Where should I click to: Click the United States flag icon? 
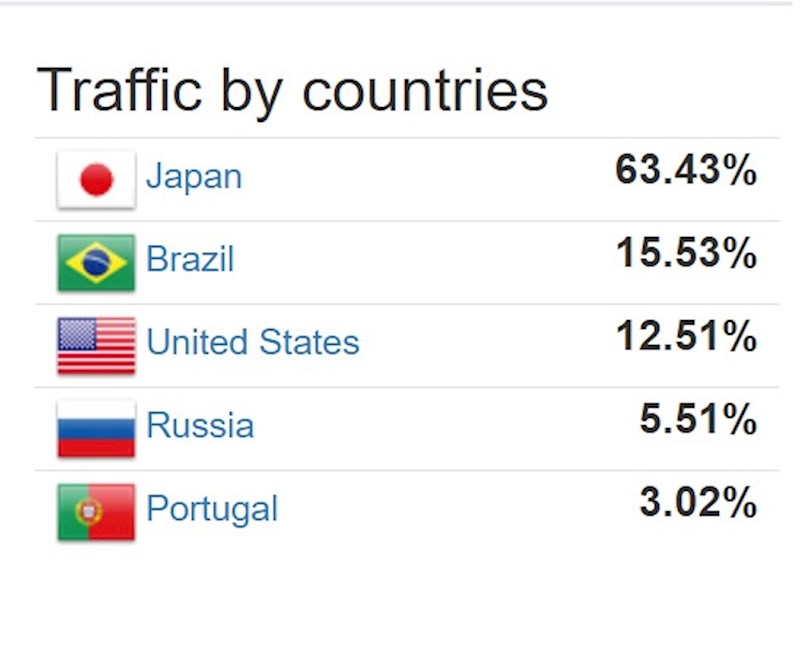coord(96,346)
